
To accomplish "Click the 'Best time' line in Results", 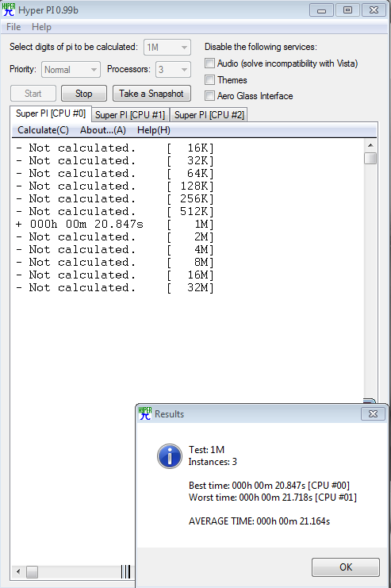I will point(269,486).
